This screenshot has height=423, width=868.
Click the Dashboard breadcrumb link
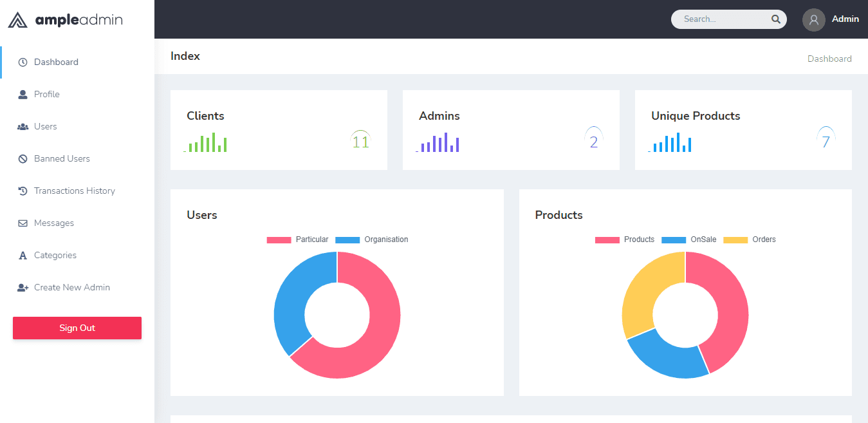pos(829,59)
